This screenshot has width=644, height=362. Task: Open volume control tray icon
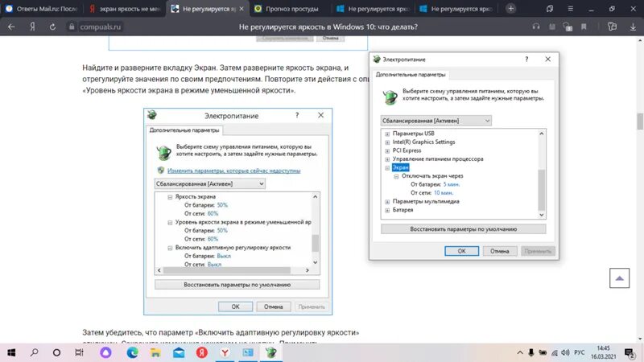(566, 352)
